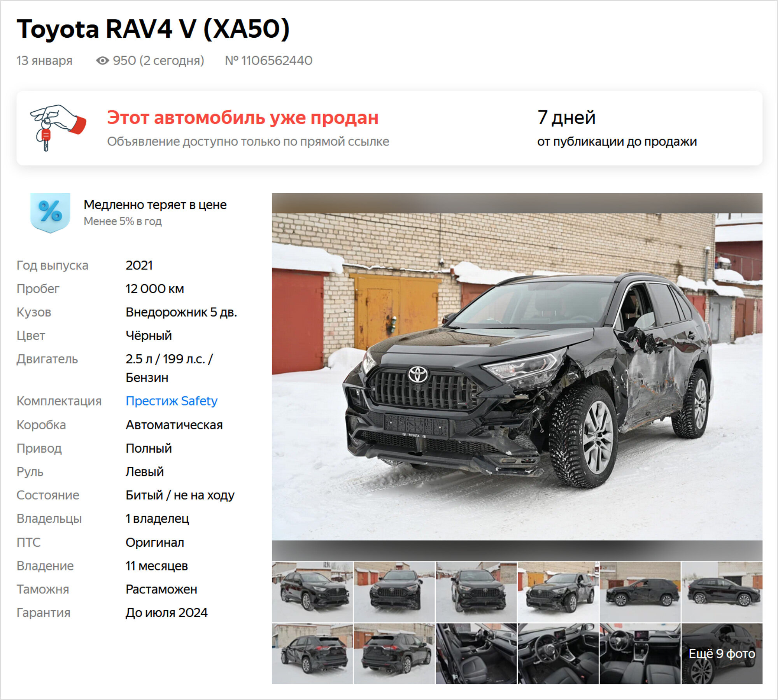Viewport: 778px width, 700px height.
Task: Click the colour value 'Чёрный'
Action: [149, 335]
